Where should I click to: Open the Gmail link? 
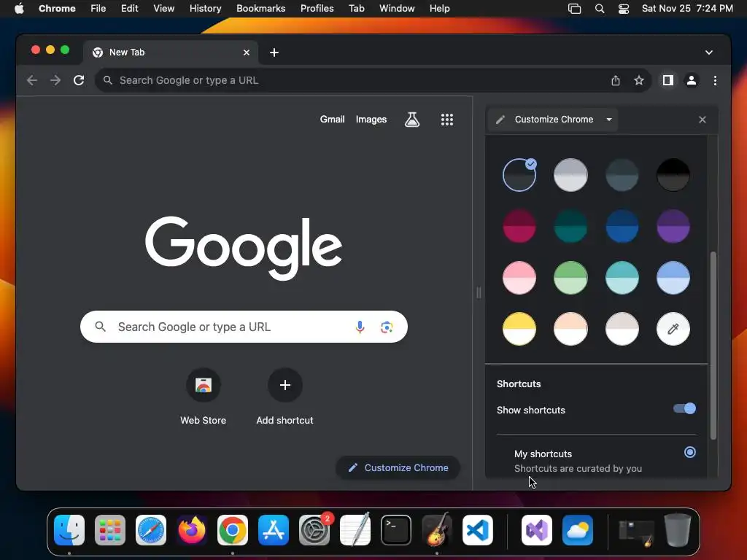pos(332,120)
